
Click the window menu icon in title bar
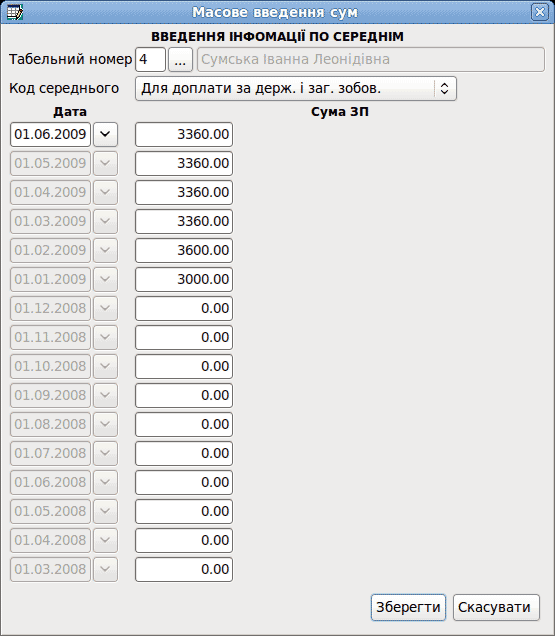tap(15, 12)
